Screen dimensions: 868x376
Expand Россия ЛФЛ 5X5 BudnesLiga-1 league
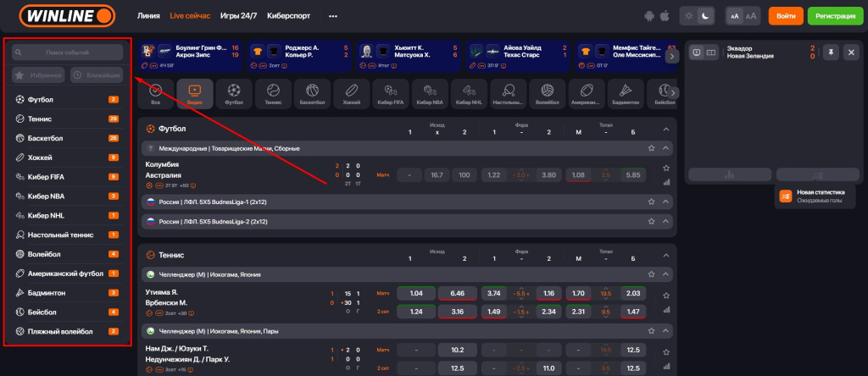[665, 202]
